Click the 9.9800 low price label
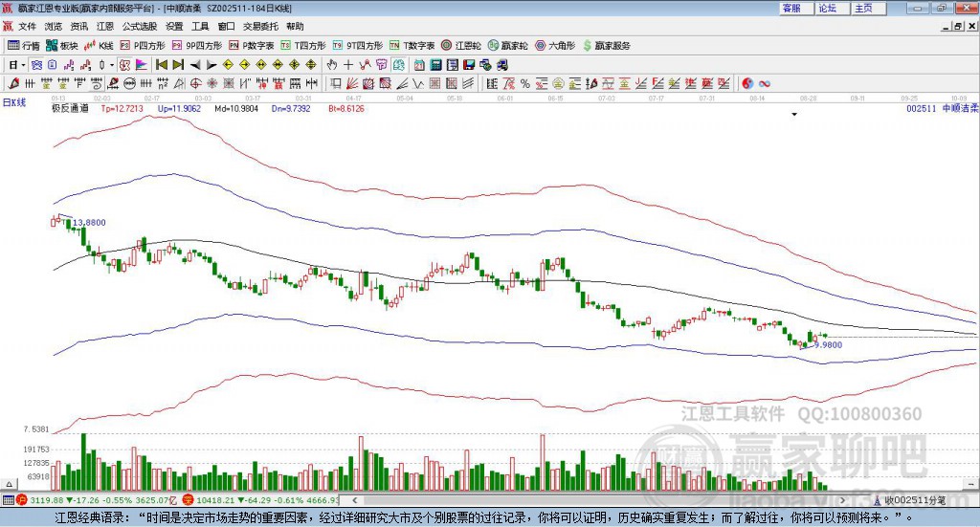The image size is (980, 527). [828, 344]
